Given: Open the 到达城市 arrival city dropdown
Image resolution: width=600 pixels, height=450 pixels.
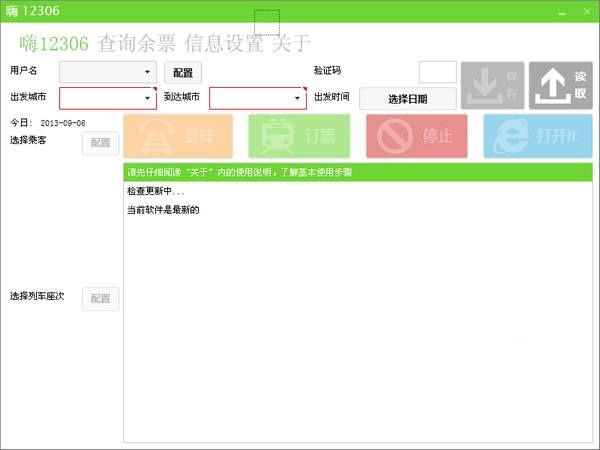Looking at the screenshot, I should coord(258,98).
